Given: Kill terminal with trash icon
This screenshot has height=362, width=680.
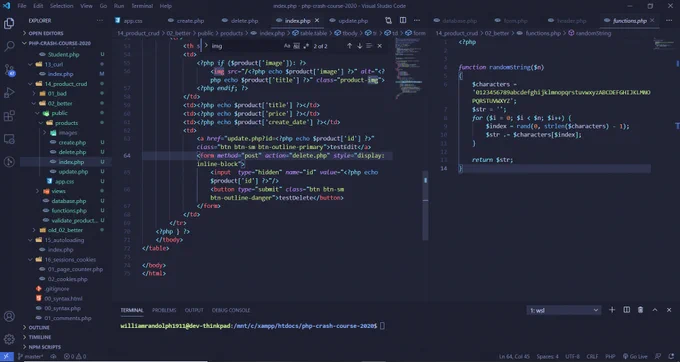Looking at the screenshot, I should coord(641,310).
